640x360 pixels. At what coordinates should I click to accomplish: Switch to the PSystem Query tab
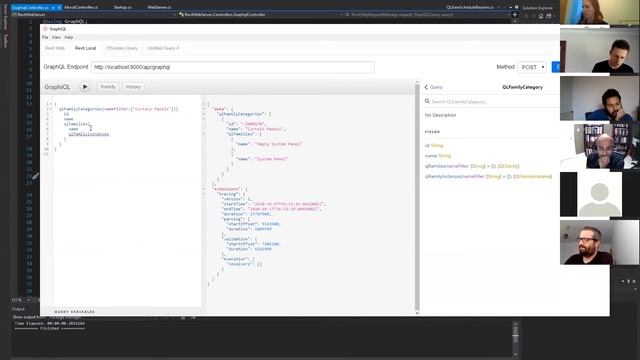coord(122,48)
